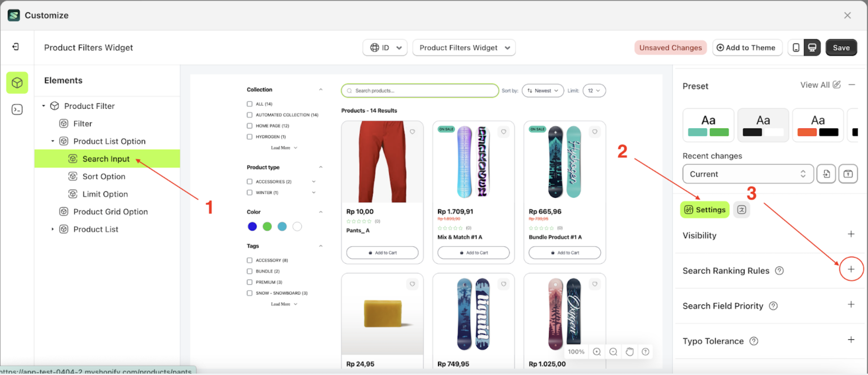Click the zoom in magnifier icon
The image size is (868, 375).
(x=597, y=352)
